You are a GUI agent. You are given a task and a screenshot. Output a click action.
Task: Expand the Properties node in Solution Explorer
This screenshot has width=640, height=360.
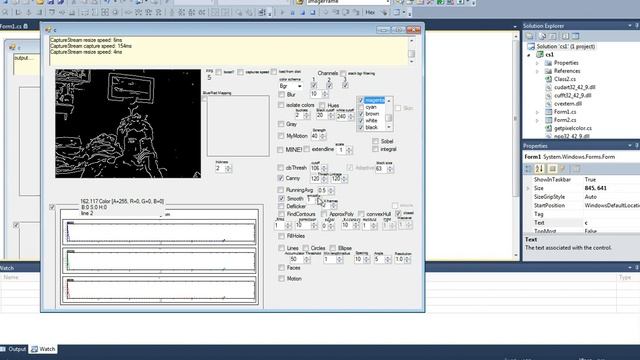[538, 63]
